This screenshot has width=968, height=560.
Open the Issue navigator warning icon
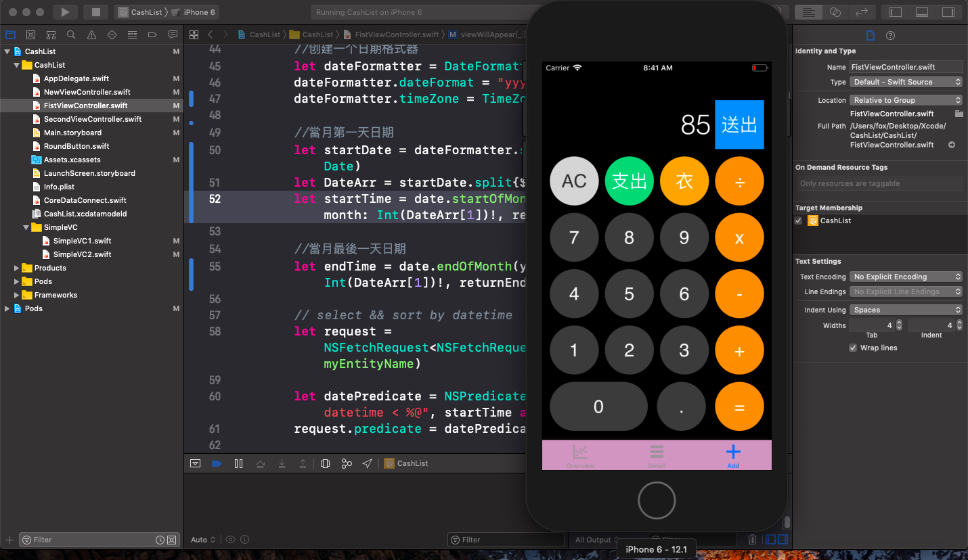click(x=91, y=34)
